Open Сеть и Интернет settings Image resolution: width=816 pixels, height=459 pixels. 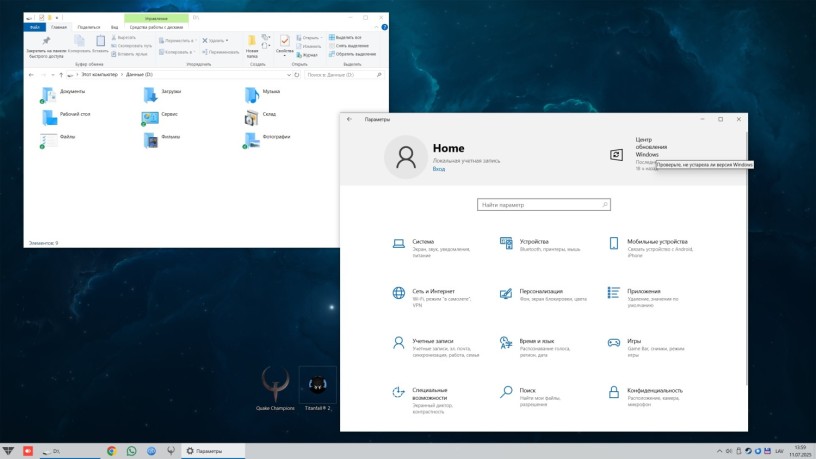tap(434, 291)
